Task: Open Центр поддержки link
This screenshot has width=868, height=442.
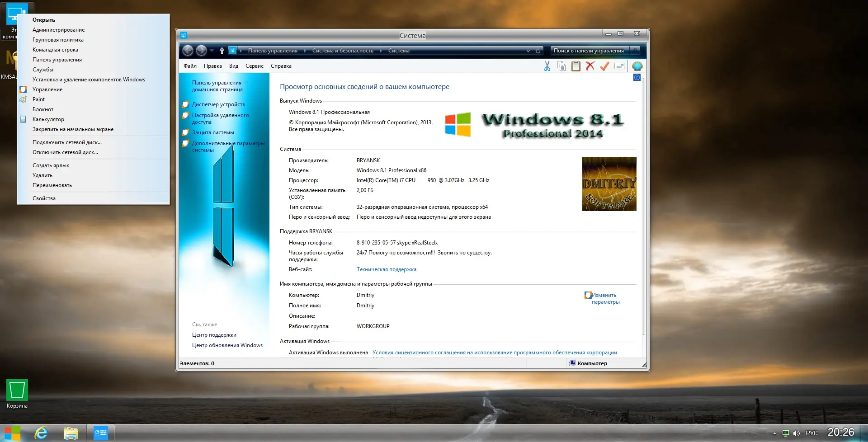Action: (x=214, y=335)
